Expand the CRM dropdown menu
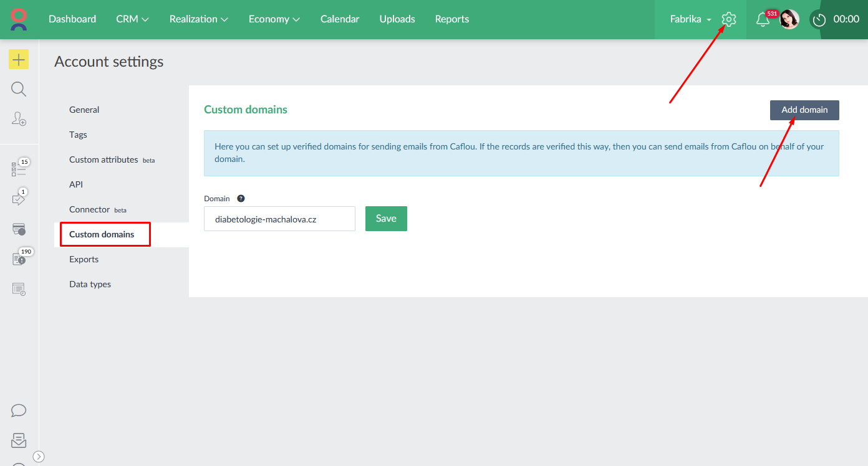 coord(132,19)
